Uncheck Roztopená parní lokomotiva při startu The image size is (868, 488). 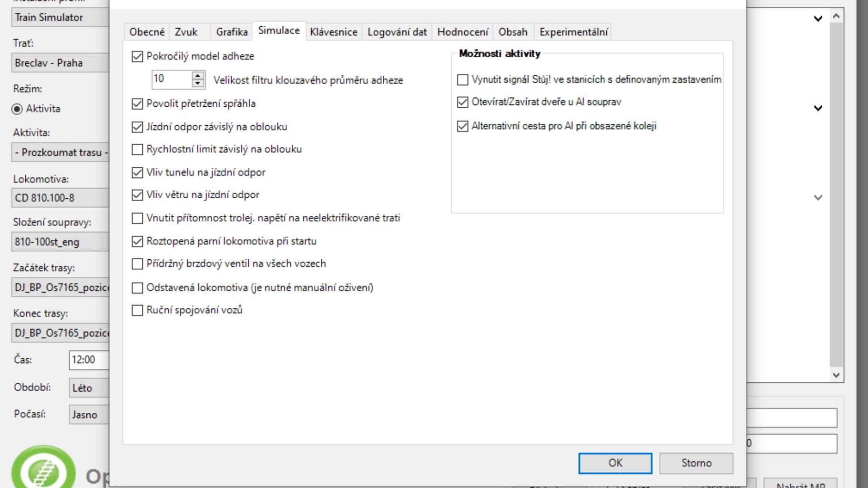tap(137, 241)
